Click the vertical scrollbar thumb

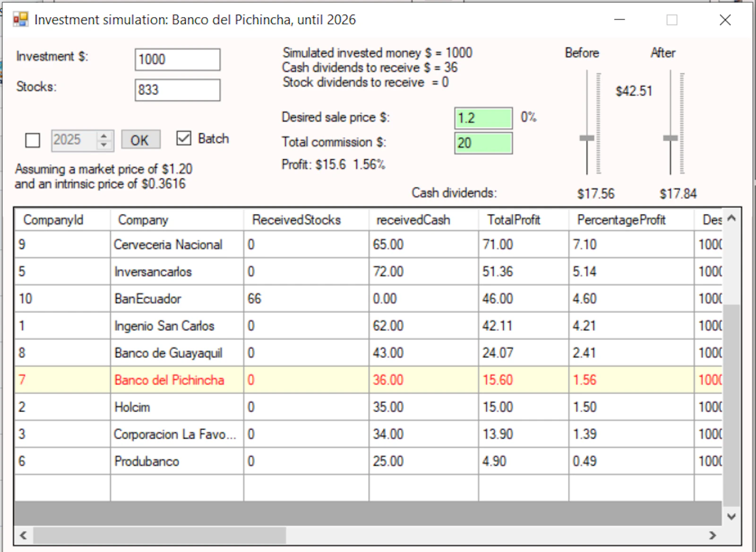pyautogui.click(x=731, y=405)
